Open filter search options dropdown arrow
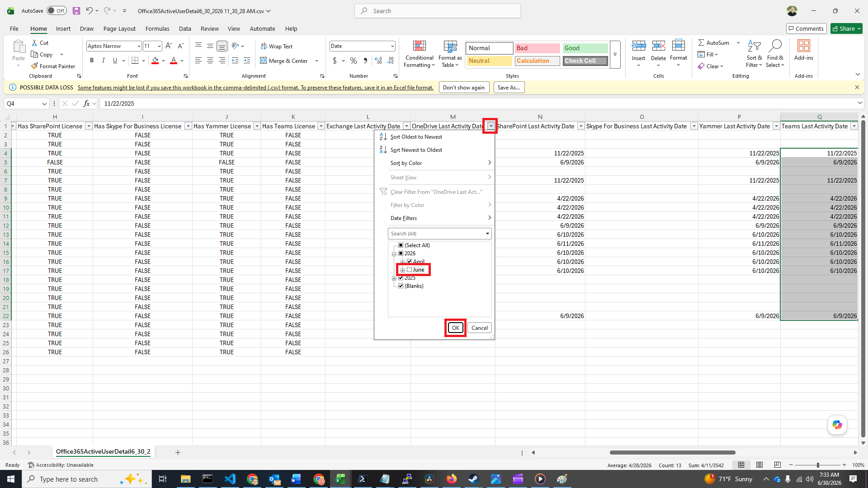 coord(487,234)
